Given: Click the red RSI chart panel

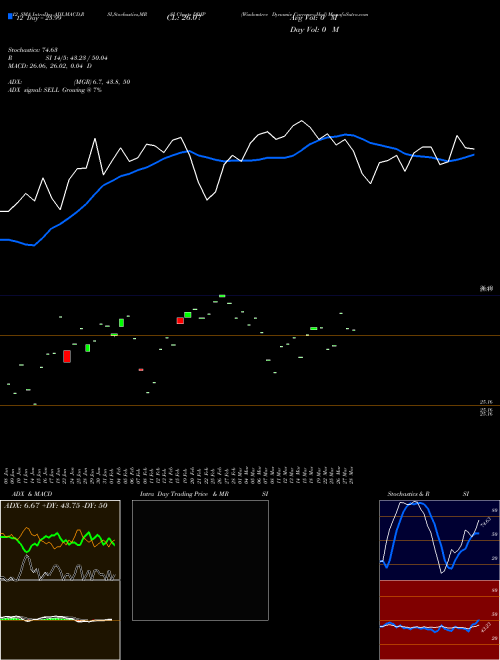Looking at the screenshot, I should pyautogui.click(x=439, y=620).
